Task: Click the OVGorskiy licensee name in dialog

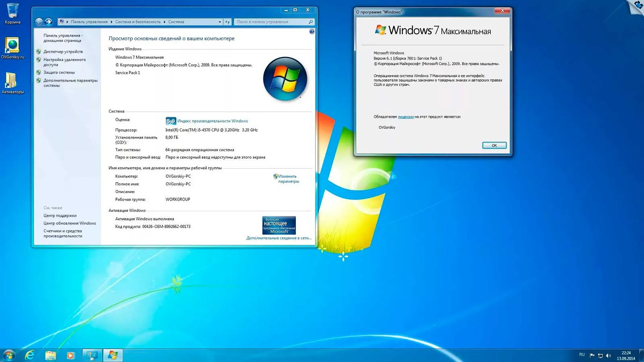Action: [387, 127]
